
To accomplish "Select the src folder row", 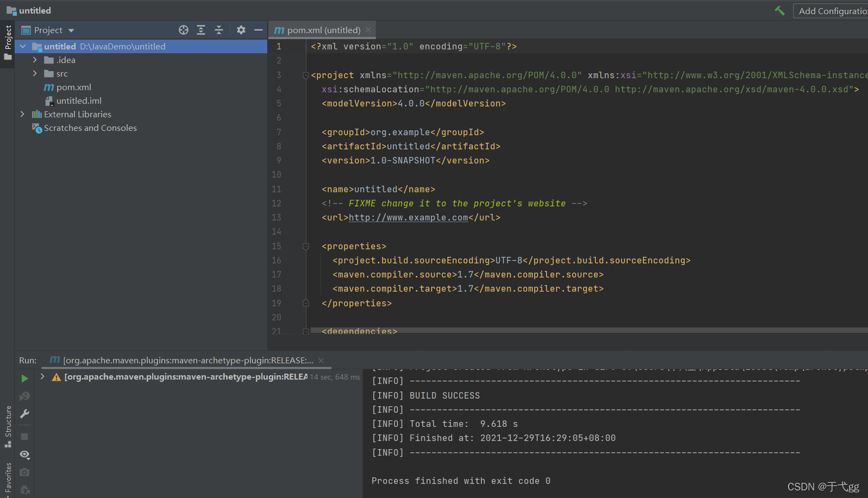I will (x=141, y=73).
